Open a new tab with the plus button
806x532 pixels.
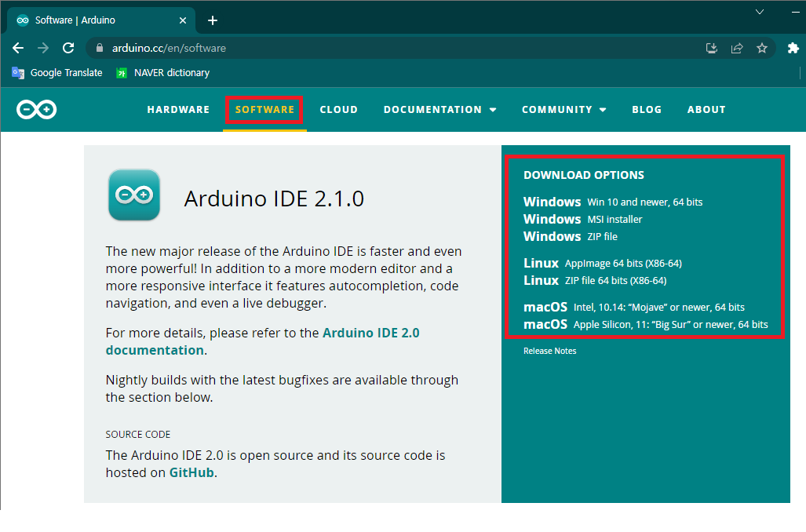point(213,20)
